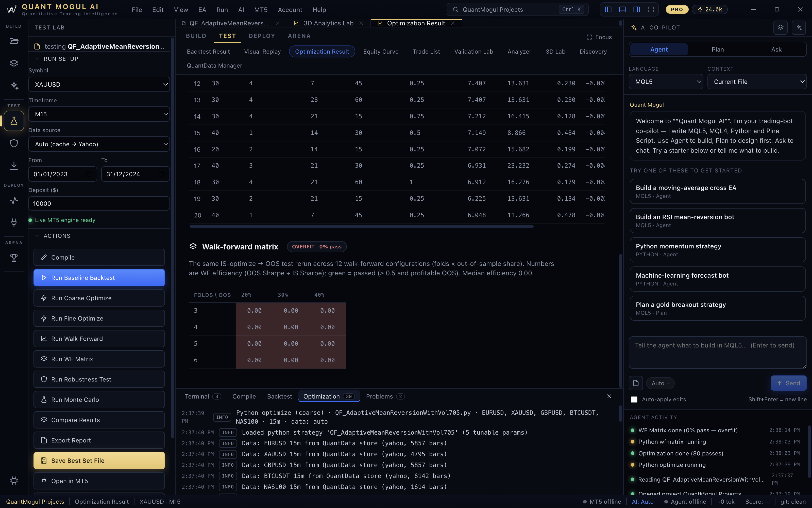Viewport: 812px width, 508px height.
Task: Open the Context dropdown showing Current File
Action: coord(757,82)
